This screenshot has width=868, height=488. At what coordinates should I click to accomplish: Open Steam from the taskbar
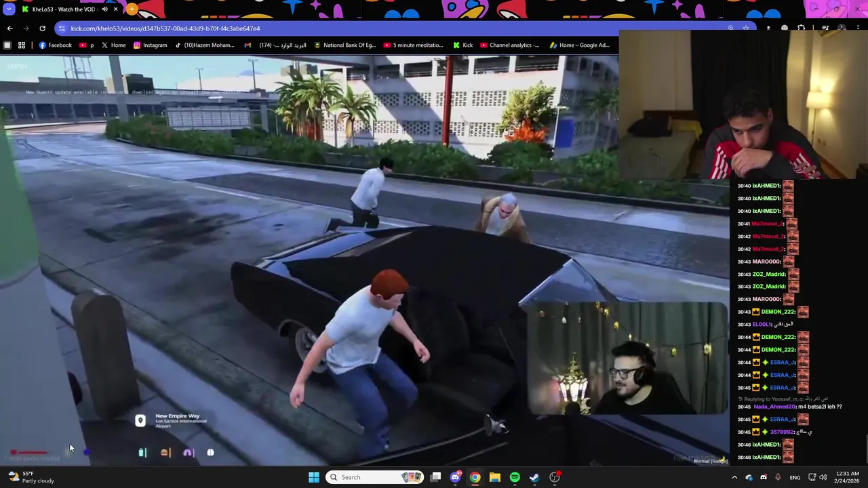534,477
